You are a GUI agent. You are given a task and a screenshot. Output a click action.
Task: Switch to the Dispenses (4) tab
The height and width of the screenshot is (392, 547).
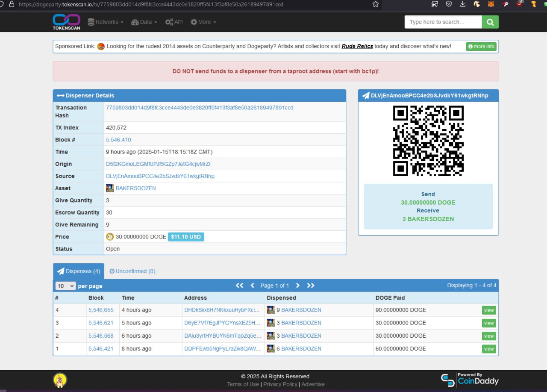(79, 271)
